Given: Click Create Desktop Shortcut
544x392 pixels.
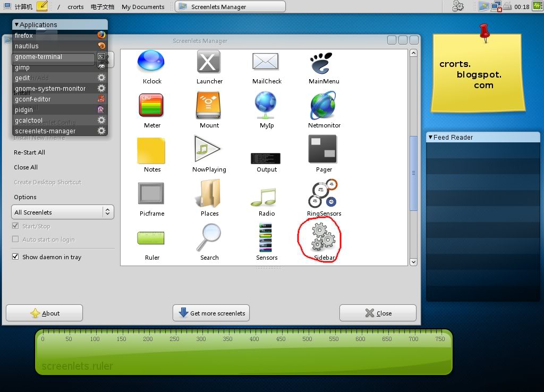Looking at the screenshot, I should pos(48,182).
